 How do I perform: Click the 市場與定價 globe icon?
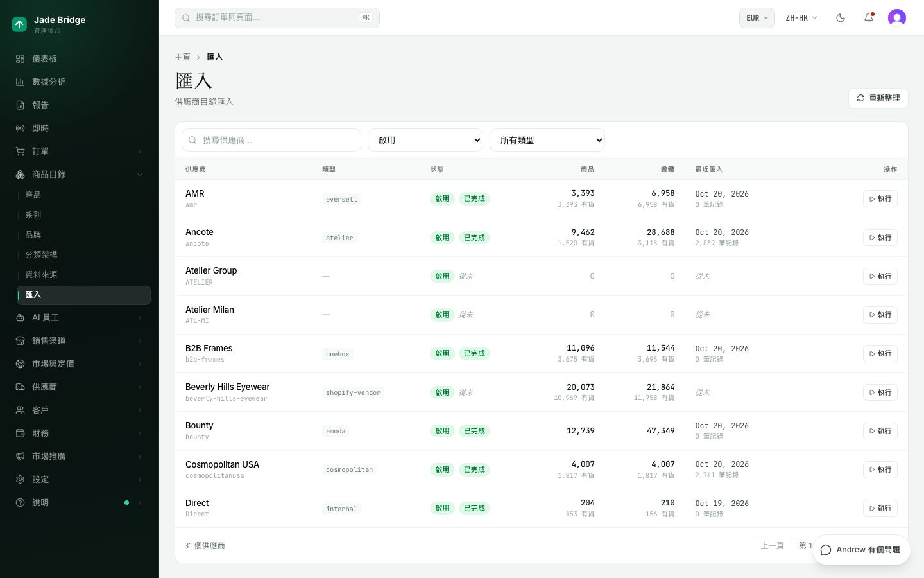(20, 363)
